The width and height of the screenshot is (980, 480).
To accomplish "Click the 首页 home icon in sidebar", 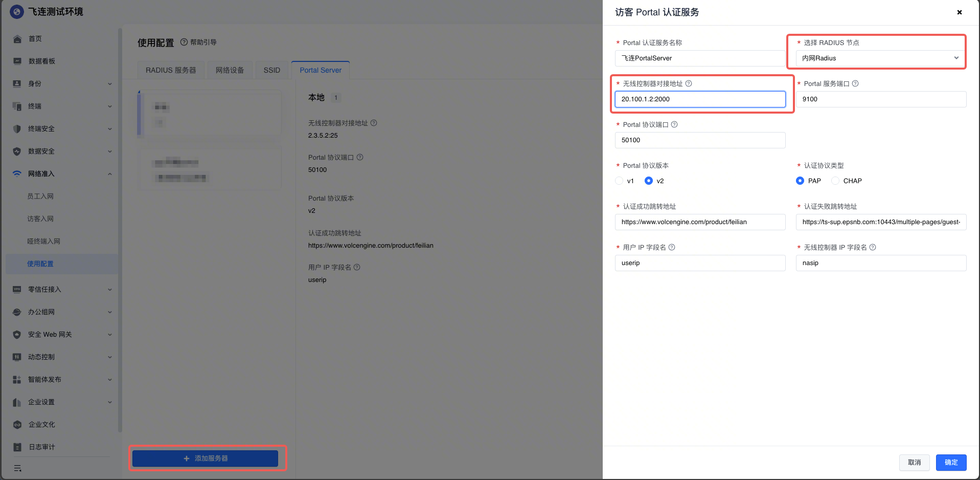I will [17, 39].
